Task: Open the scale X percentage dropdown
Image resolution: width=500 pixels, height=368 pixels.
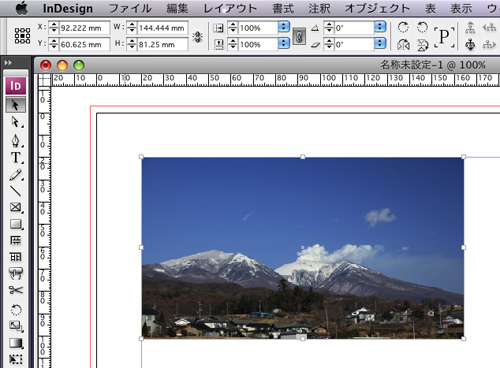Action: [284, 27]
